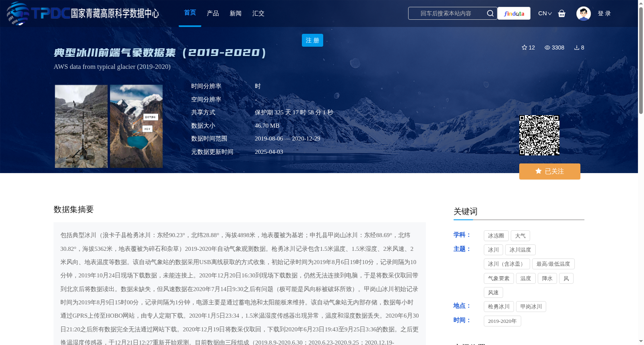Image resolution: width=644 pixels, height=345 pixels.
Task: Select the 风速 keyword tag
Action: pos(493,292)
